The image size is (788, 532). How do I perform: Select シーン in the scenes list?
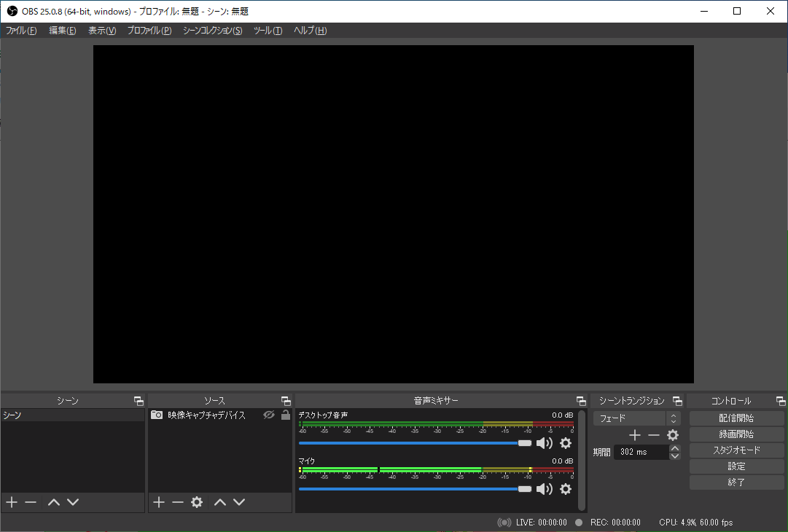[x=73, y=415]
